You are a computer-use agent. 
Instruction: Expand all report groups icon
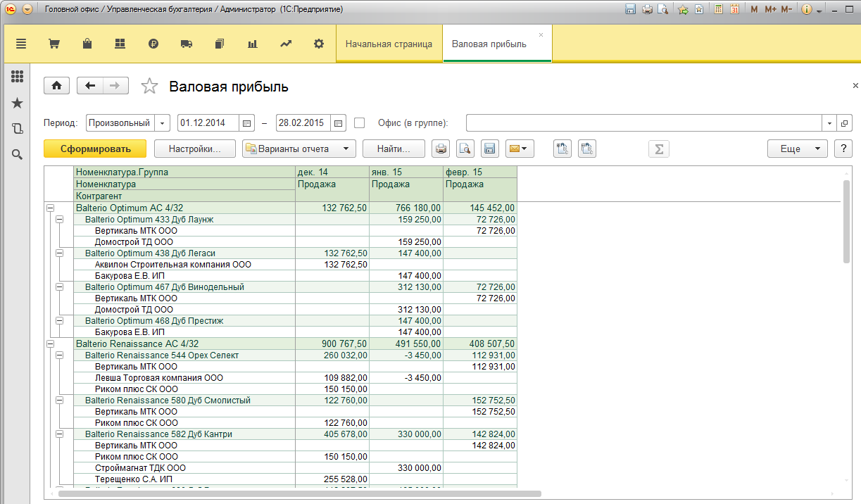pos(563,149)
